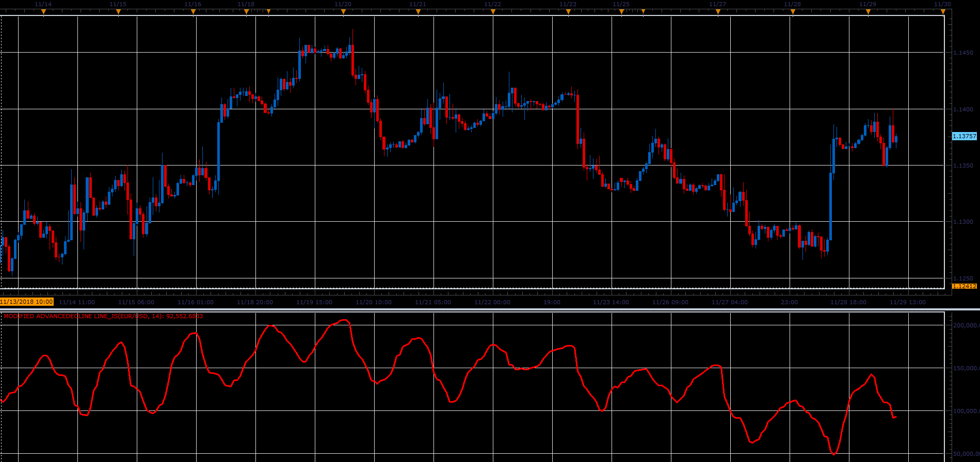Click the orange marker under 11/23

point(568,11)
